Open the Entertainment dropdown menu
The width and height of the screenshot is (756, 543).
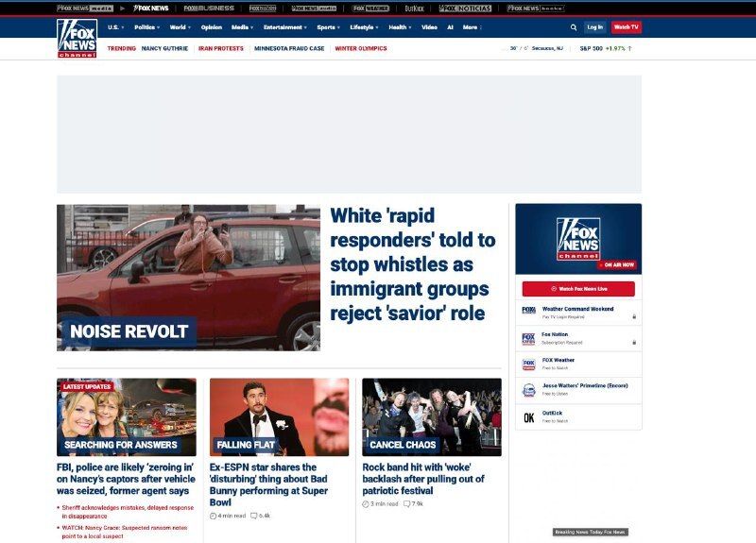[x=284, y=27]
